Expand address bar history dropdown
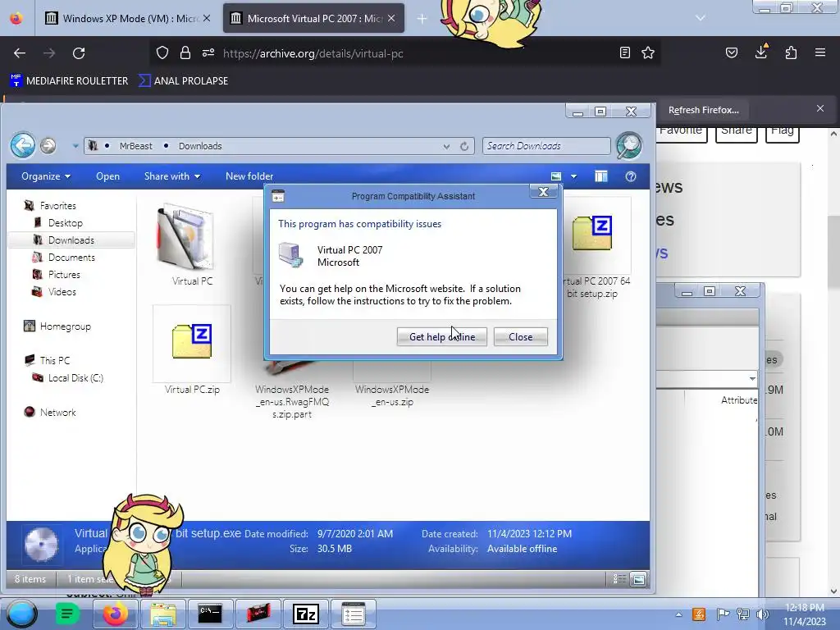 (x=446, y=146)
